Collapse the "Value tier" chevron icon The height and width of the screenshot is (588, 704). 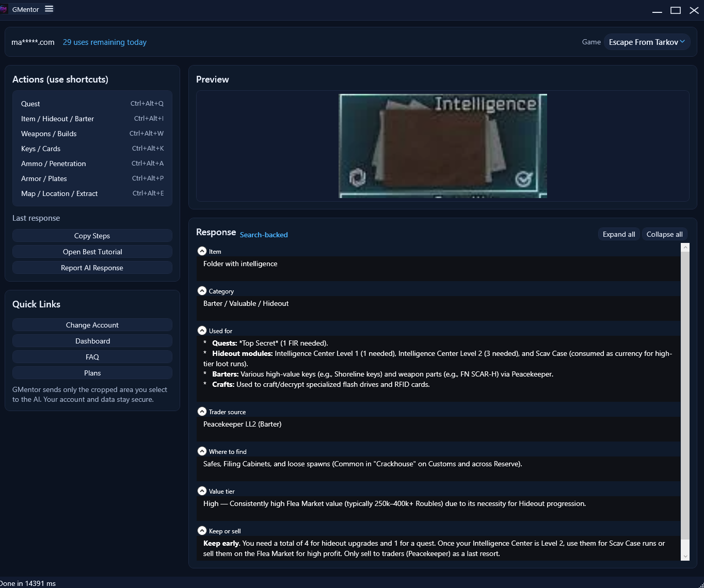tap(202, 491)
